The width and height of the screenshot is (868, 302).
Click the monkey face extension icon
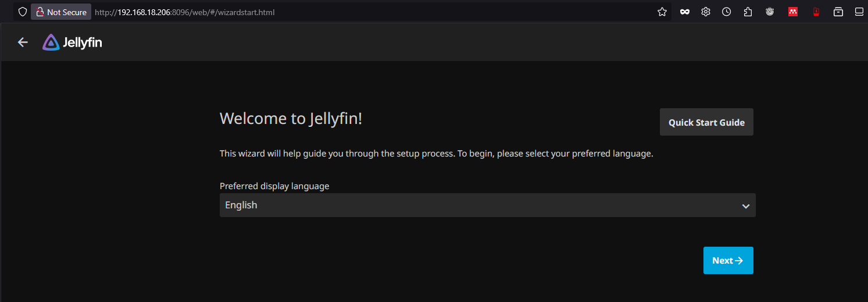pos(770,12)
